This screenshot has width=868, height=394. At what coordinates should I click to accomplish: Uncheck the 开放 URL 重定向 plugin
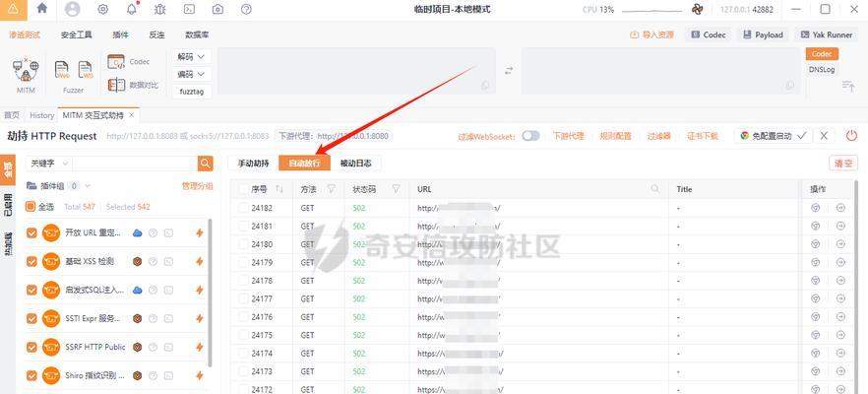(31, 232)
